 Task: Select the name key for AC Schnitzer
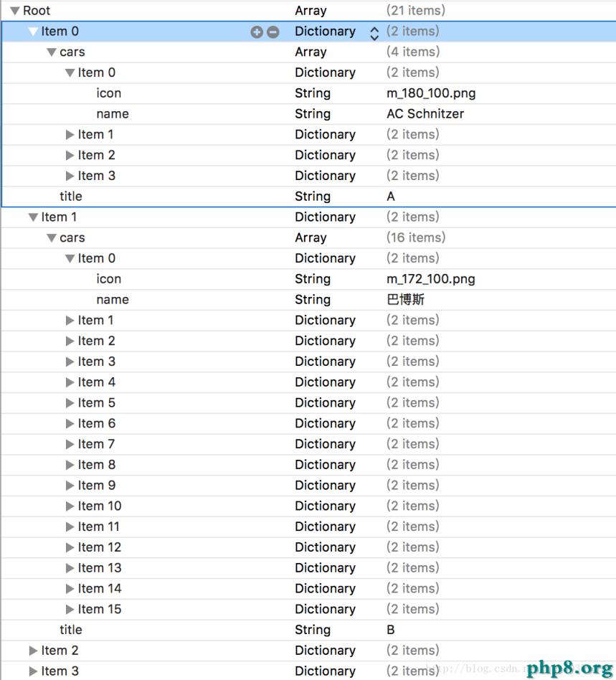[x=113, y=114]
